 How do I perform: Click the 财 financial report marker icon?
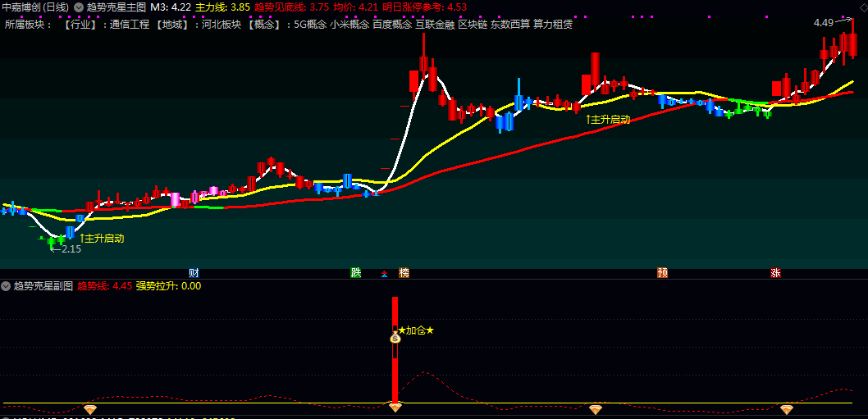point(194,273)
